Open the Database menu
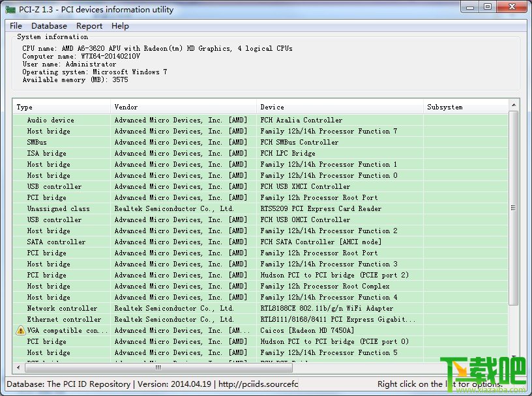This screenshot has width=532, height=396. [49, 26]
